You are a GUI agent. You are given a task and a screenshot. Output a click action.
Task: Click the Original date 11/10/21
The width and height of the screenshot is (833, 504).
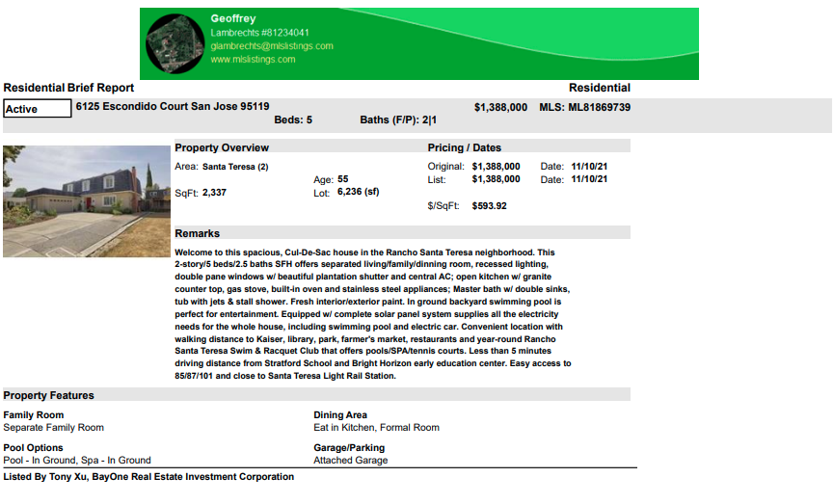(x=589, y=167)
